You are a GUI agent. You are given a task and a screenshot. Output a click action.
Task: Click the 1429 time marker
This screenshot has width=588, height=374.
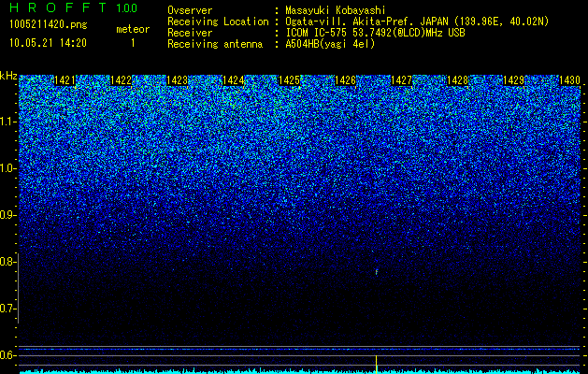coord(513,80)
